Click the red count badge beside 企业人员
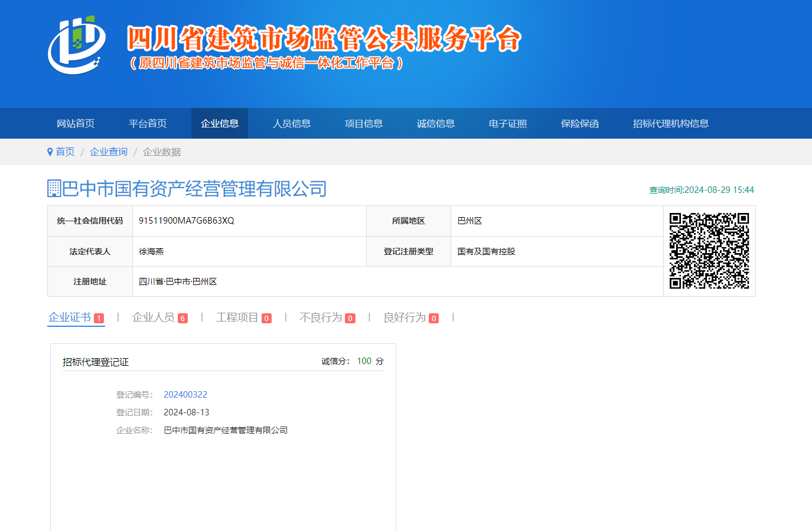 [182, 319]
